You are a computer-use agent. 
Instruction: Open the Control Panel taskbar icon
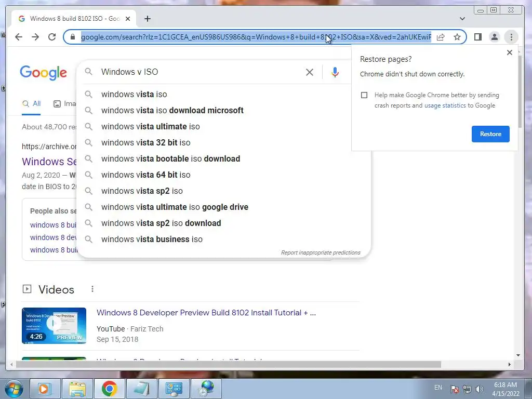click(174, 389)
